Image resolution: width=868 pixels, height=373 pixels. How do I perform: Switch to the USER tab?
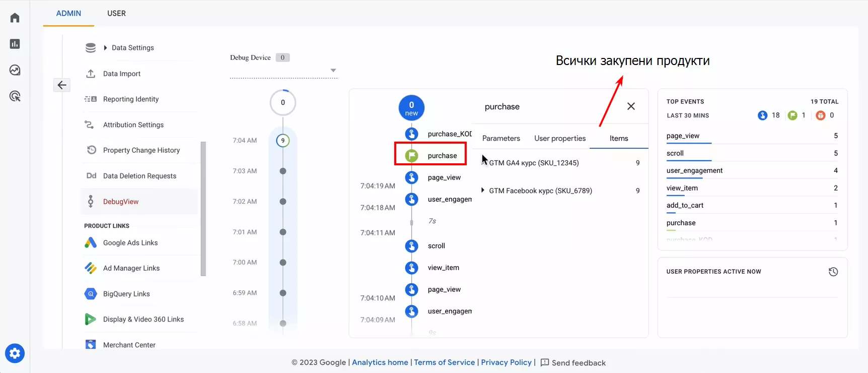point(116,14)
